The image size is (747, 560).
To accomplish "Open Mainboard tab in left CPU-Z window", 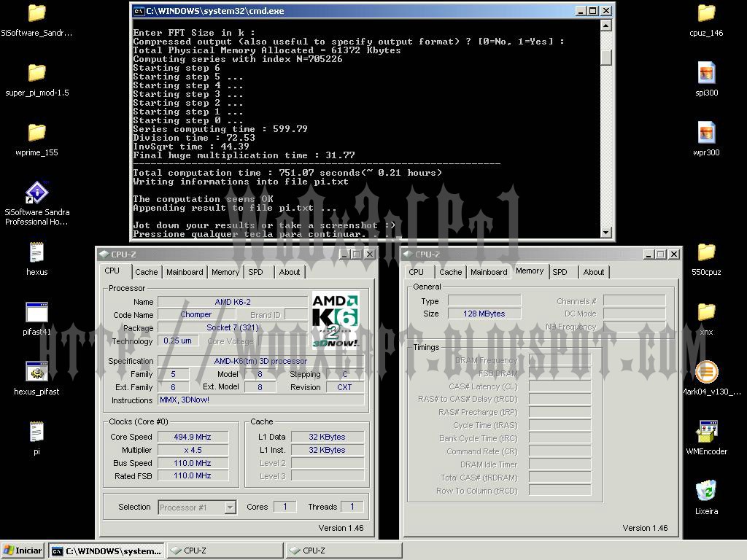I will click(x=185, y=272).
